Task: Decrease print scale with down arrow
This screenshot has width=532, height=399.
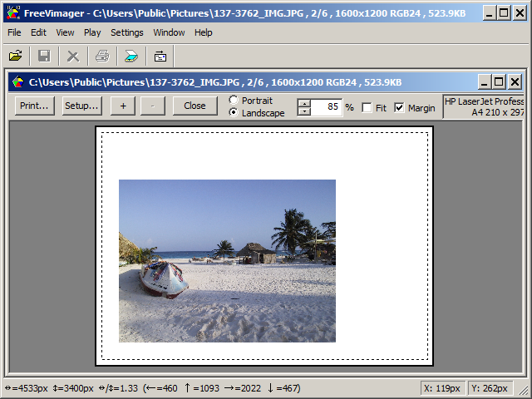Action: [x=304, y=111]
